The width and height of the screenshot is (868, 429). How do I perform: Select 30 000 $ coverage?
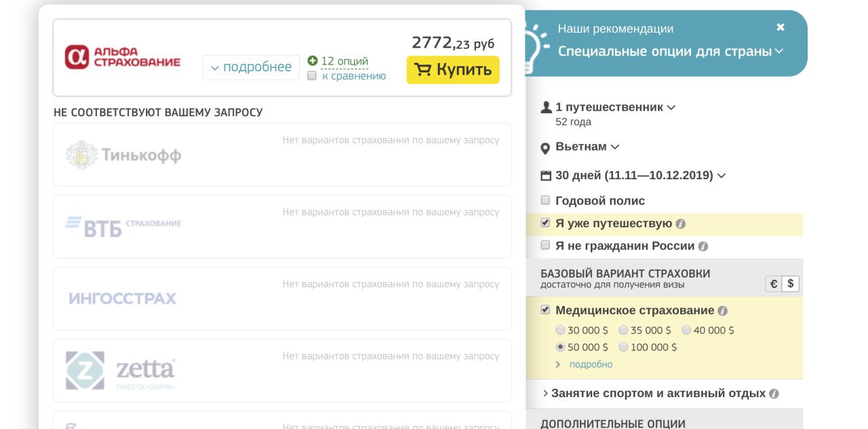tap(560, 330)
